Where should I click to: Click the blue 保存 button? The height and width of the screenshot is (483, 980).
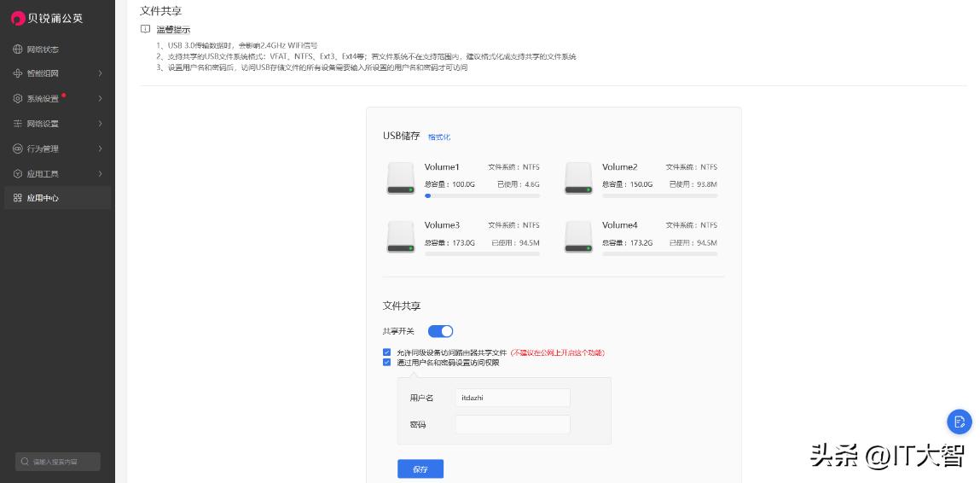(420, 468)
